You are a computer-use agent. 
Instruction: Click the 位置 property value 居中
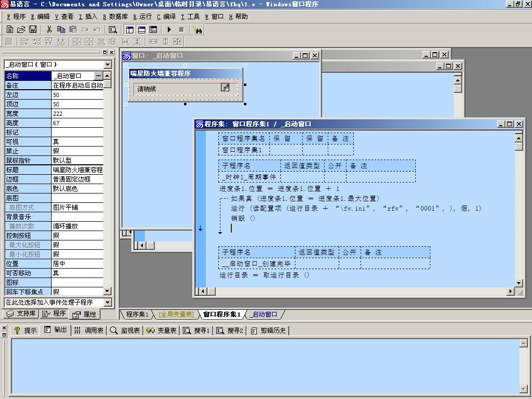77,263
